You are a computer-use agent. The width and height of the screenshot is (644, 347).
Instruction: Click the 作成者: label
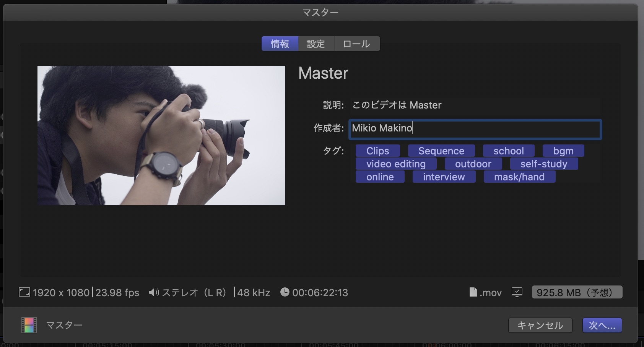(329, 128)
